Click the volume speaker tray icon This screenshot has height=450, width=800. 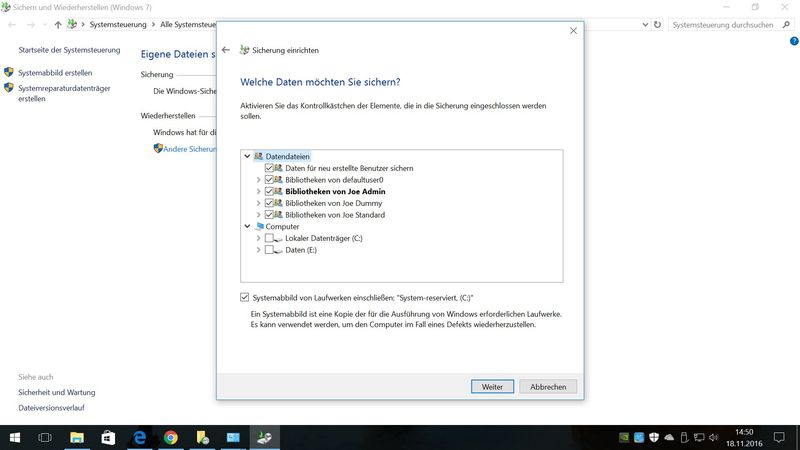[x=714, y=437]
